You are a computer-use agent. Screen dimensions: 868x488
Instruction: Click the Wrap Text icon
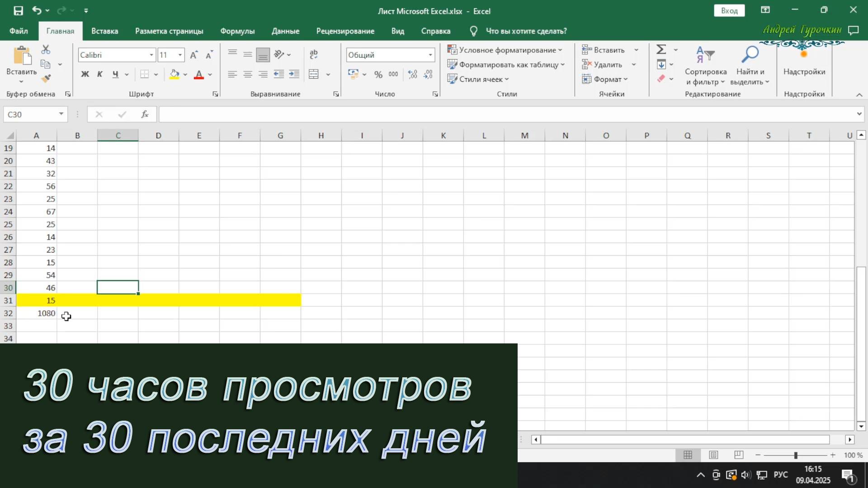[x=314, y=55]
